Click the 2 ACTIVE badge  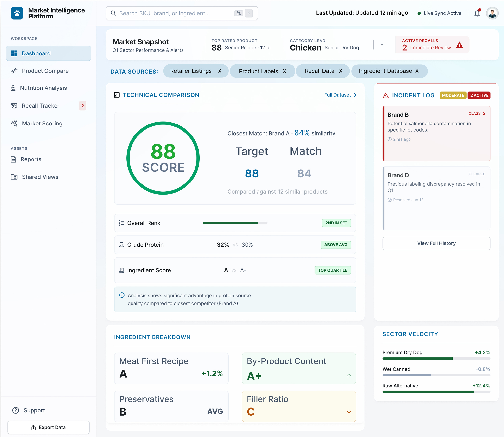479,95
